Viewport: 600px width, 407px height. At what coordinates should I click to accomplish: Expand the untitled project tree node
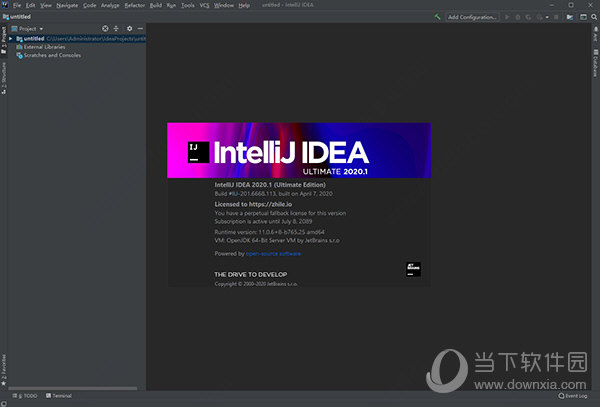pyautogui.click(x=11, y=39)
